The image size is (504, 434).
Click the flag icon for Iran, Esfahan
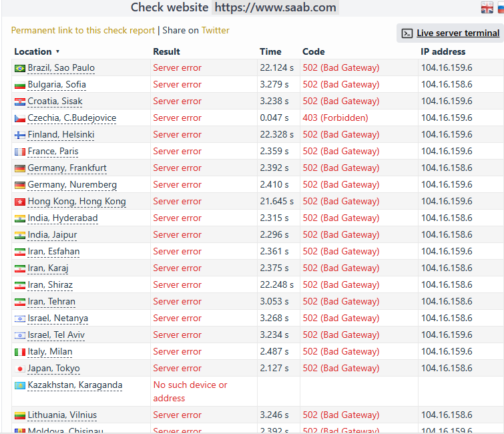coord(20,252)
